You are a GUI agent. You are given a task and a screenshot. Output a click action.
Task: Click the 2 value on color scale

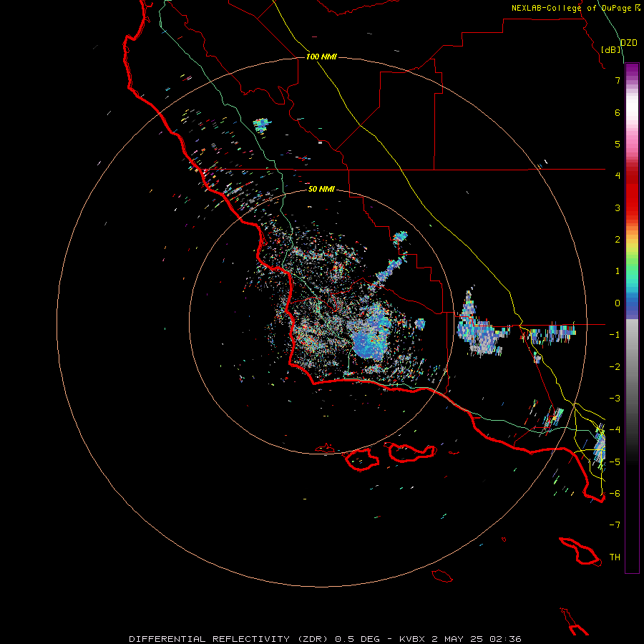click(x=618, y=240)
